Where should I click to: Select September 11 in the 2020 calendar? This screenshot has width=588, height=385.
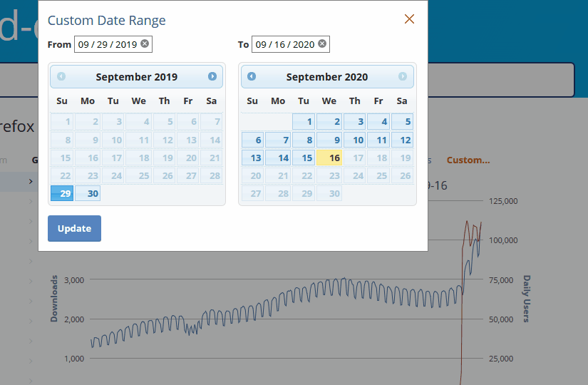point(378,140)
